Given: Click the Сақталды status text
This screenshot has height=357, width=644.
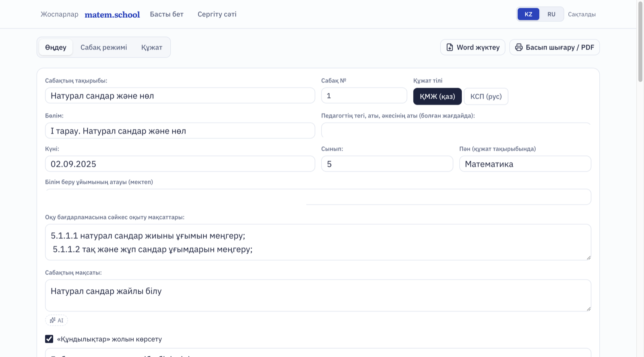Looking at the screenshot, I should (582, 14).
